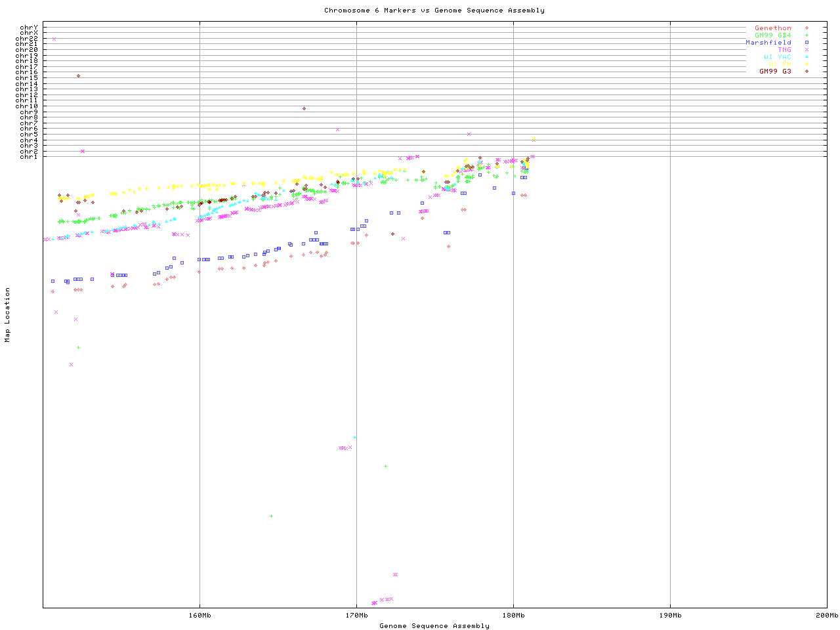The height and width of the screenshot is (630, 840).
Task: Click the chr1 label on y-axis
Action: [29, 157]
